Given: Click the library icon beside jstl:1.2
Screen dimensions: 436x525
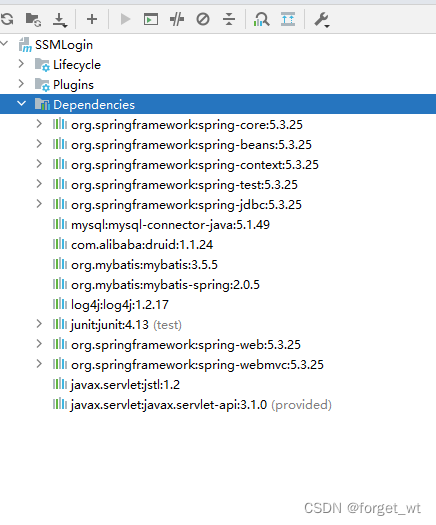Looking at the screenshot, I should (60, 384).
